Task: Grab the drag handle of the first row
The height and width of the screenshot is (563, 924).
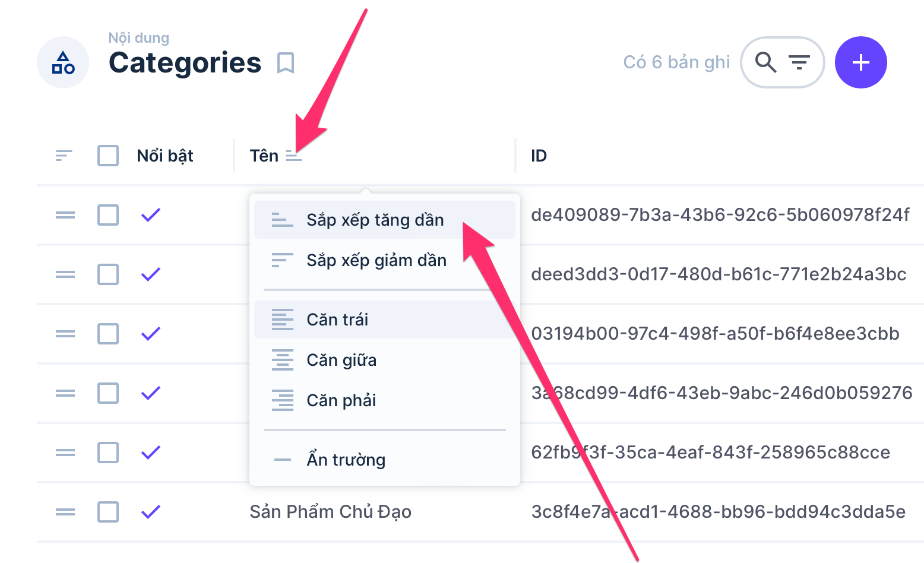Action: click(x=65, y=215)
